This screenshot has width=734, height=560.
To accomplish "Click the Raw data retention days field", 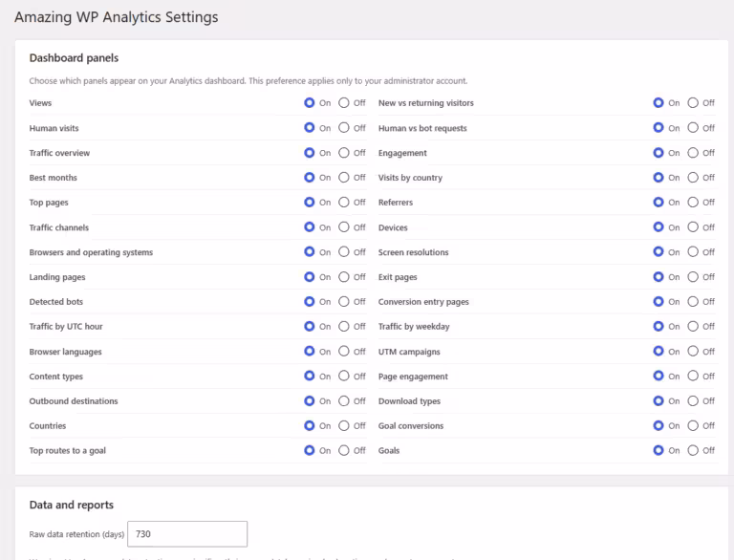I will 187,534.
